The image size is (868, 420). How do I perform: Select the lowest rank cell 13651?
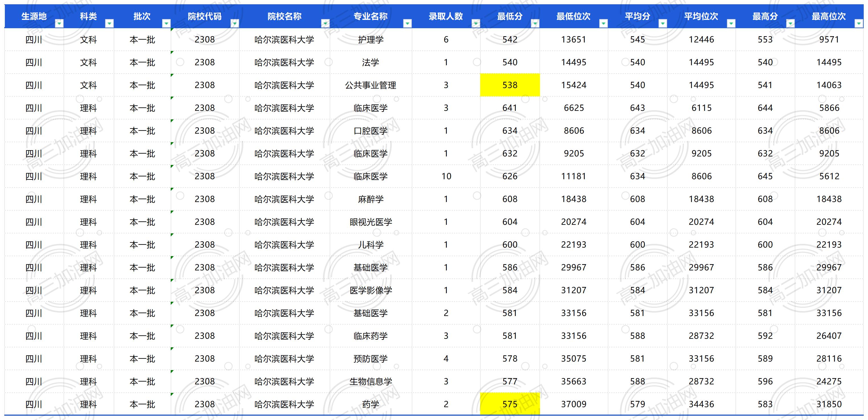(574, 40)
